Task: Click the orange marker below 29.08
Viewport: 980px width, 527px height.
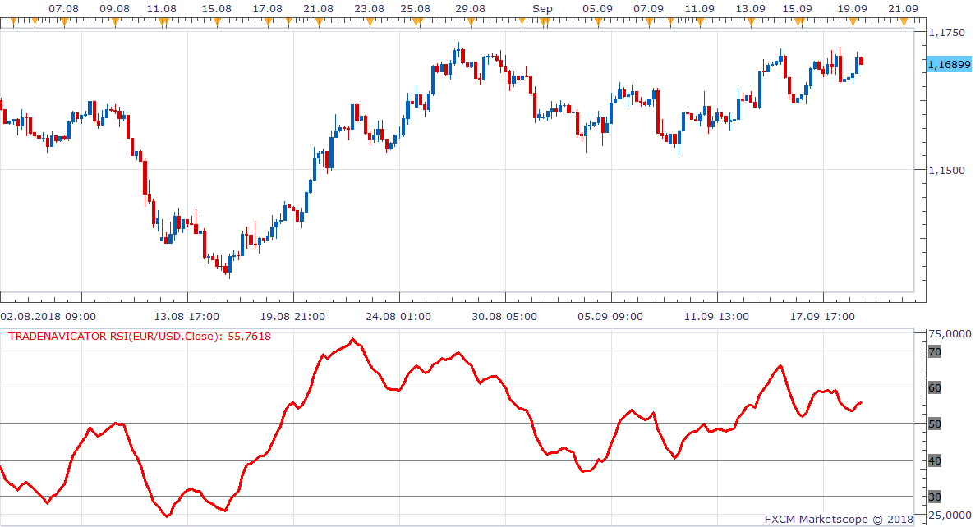Action: [x=472, y=22]
